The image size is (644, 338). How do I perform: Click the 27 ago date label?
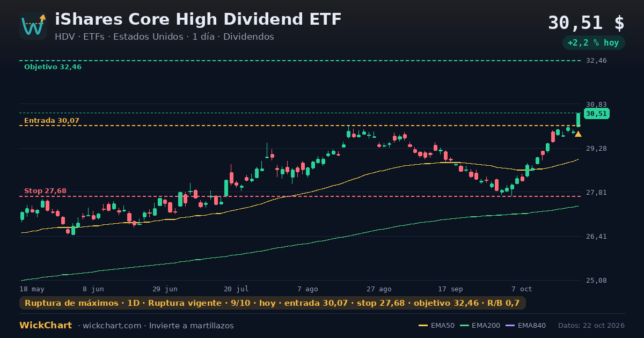pyautogui.click(x=379, y=289)
